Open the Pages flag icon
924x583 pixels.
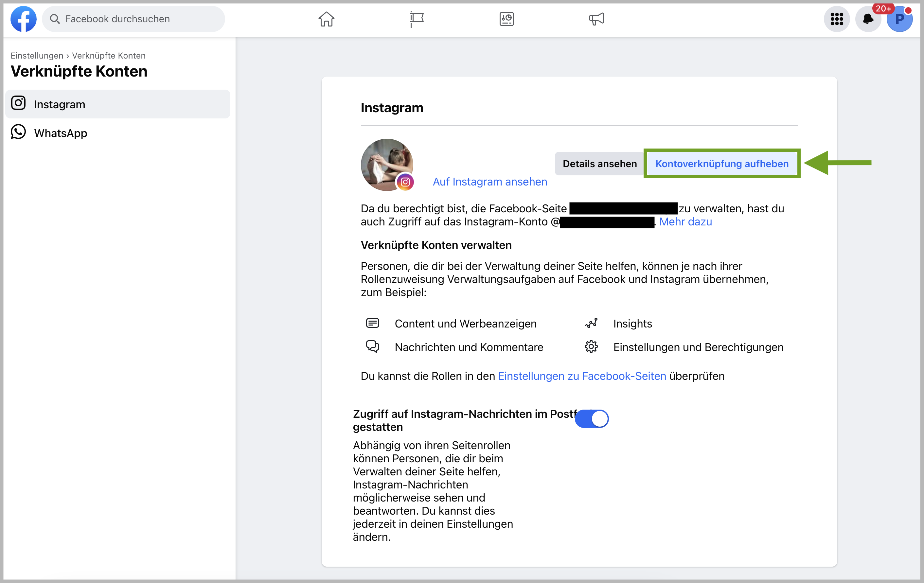[417, 19]
